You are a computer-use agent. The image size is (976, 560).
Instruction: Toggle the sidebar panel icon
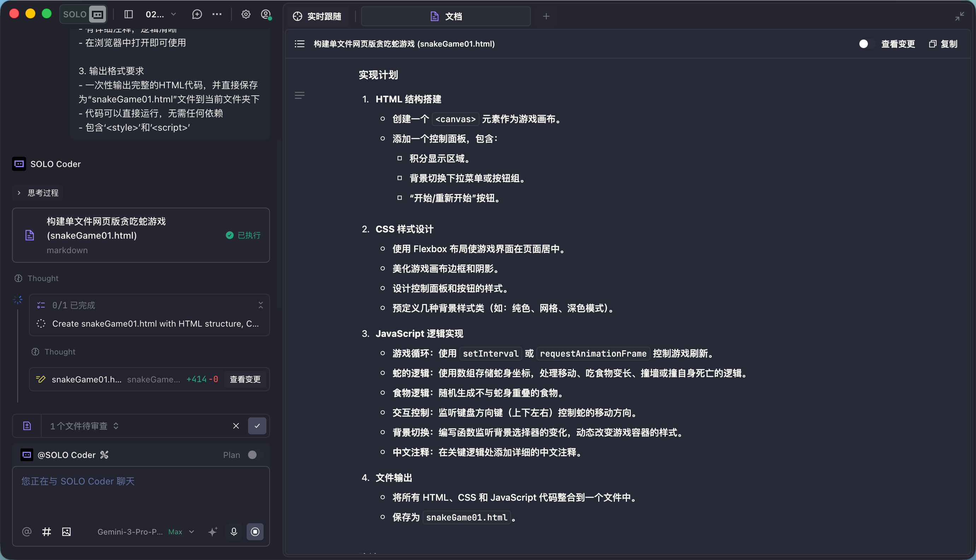(x=128, y=14)
